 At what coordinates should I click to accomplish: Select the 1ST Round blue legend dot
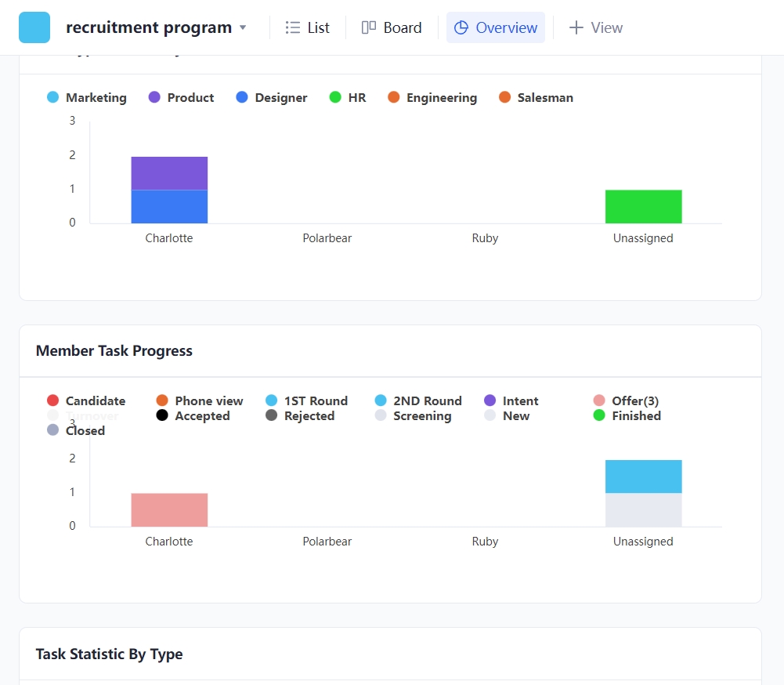(273, 400)
